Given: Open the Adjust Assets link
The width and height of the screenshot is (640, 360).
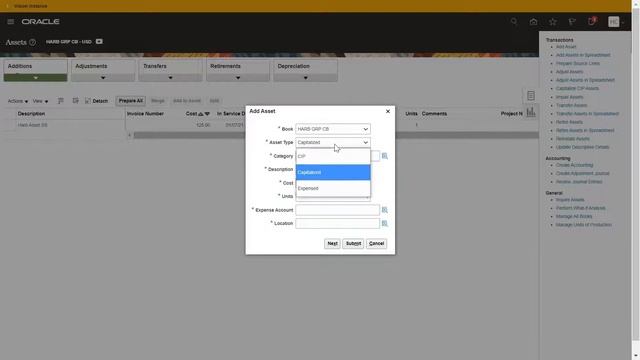Looking at the screenshot, I should 569,72.
